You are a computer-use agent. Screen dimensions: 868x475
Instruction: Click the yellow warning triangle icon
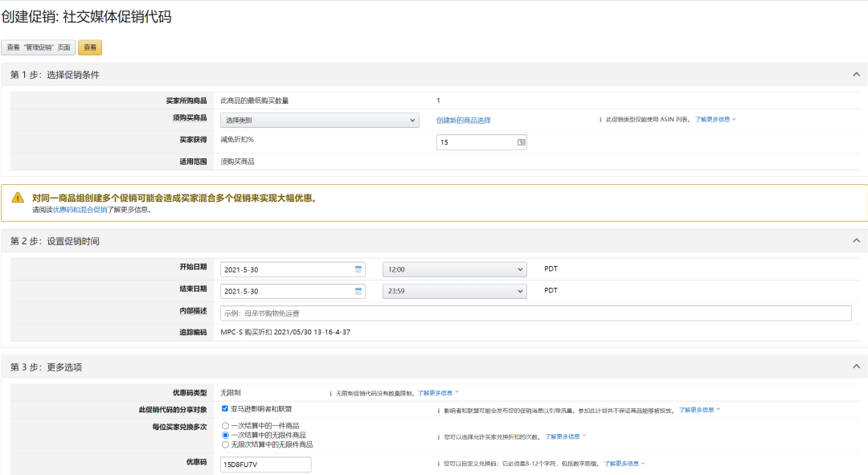pyautogui.click(x=18, y=198)
